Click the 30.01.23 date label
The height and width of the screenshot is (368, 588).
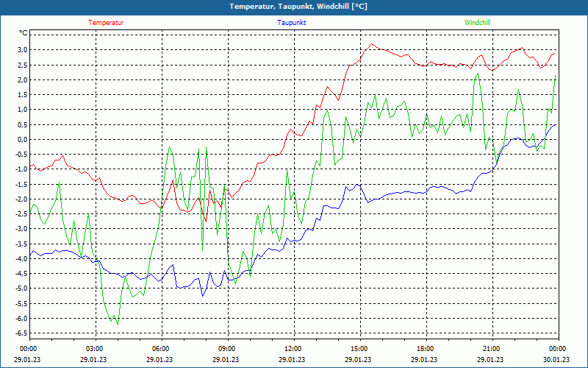click(556, 359)
